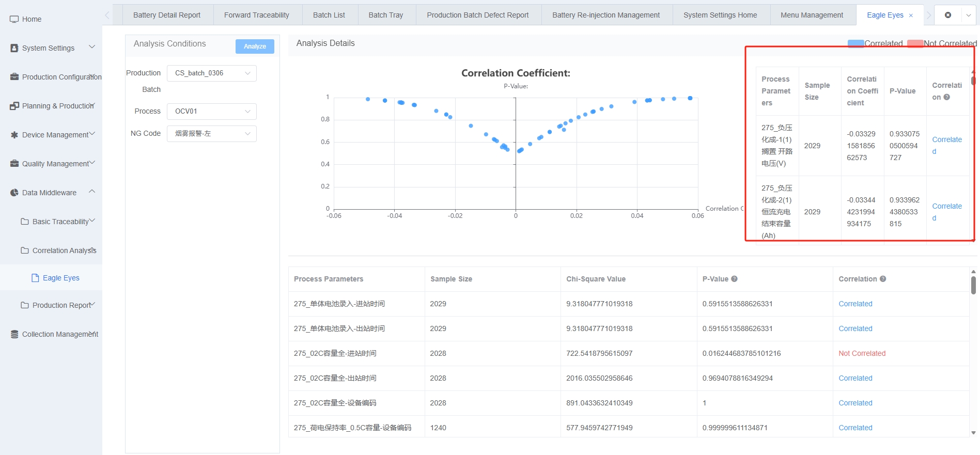This screenshot has width=980, height=455.
Task: Click the Planning & Production icon
Action: (14, 106)
